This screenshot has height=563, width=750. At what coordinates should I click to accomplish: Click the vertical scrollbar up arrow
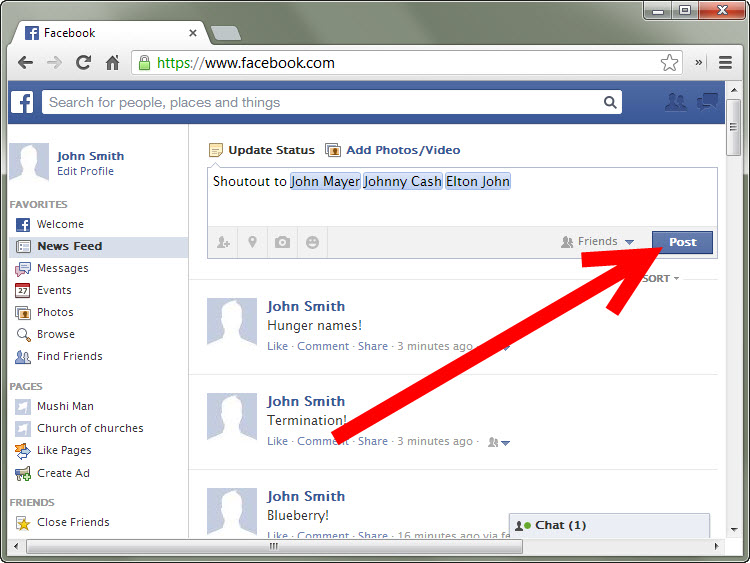[734, 90]
